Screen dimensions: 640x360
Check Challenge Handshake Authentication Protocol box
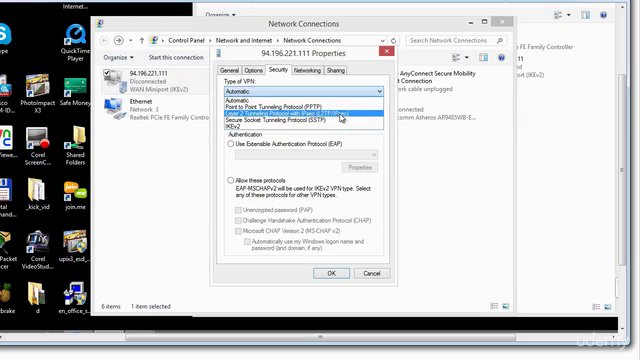click(x=238, y=220)
